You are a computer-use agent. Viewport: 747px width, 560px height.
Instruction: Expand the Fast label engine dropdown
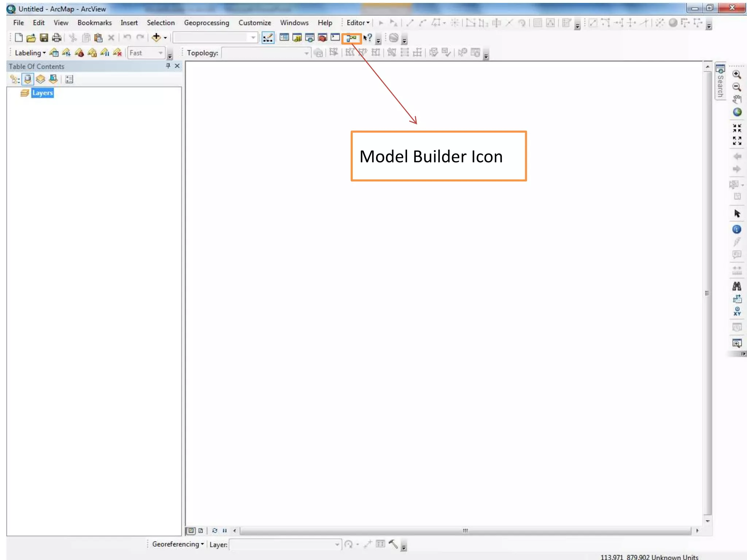click(160, 53)
